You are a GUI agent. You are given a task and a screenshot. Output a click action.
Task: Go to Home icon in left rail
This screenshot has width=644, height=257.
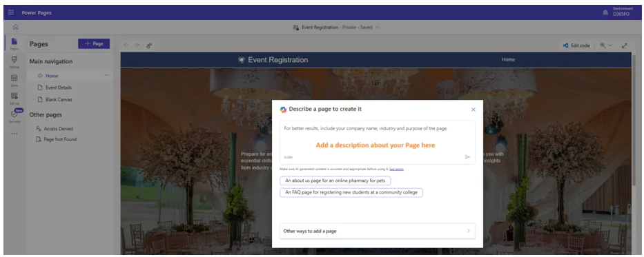point(15,27)
